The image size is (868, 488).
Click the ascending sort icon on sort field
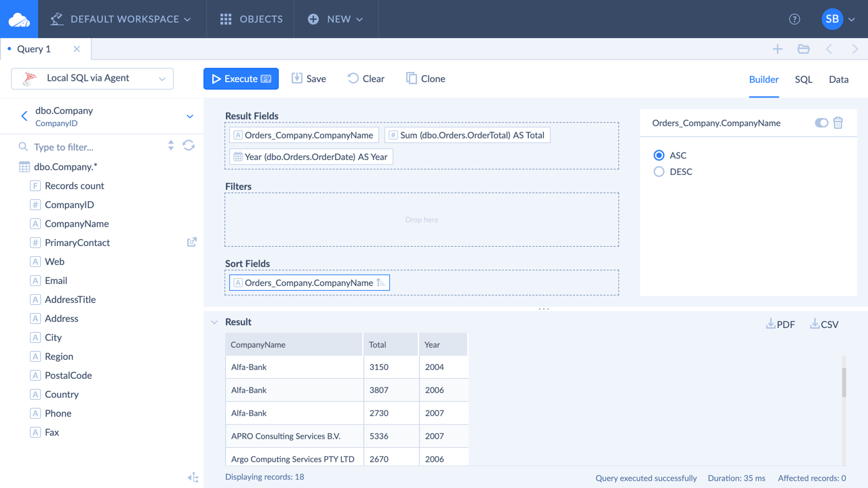381,283
